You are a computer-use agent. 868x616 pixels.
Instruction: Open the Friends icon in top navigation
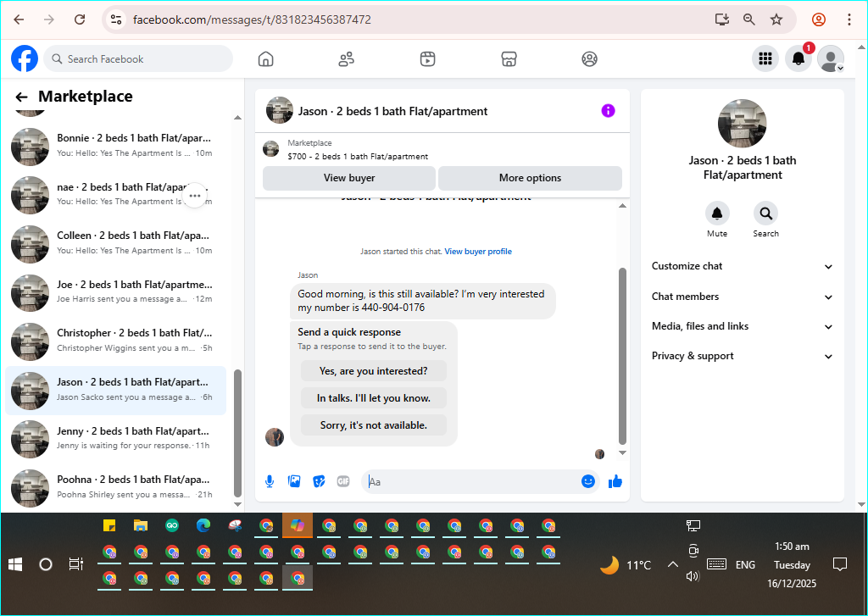point(347,58)
